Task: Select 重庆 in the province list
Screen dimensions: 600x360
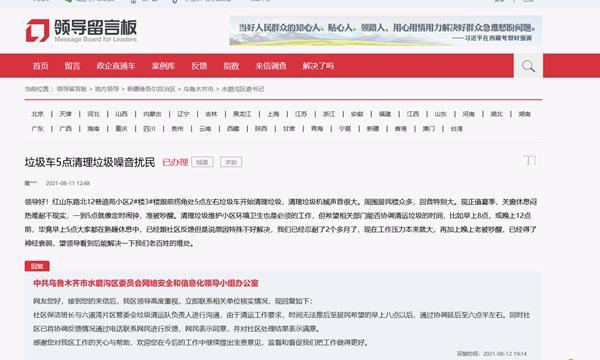Action: (121, 129)
